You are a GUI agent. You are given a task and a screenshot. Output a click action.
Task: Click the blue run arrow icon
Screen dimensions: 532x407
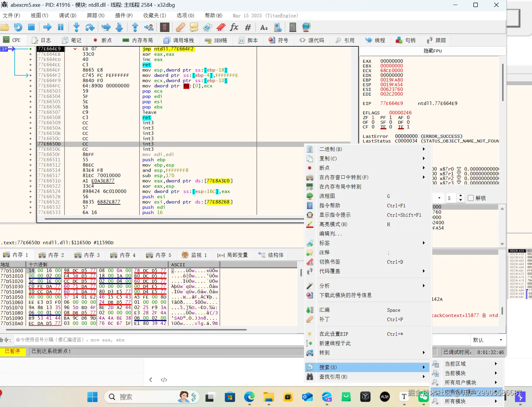click(47, 27)
